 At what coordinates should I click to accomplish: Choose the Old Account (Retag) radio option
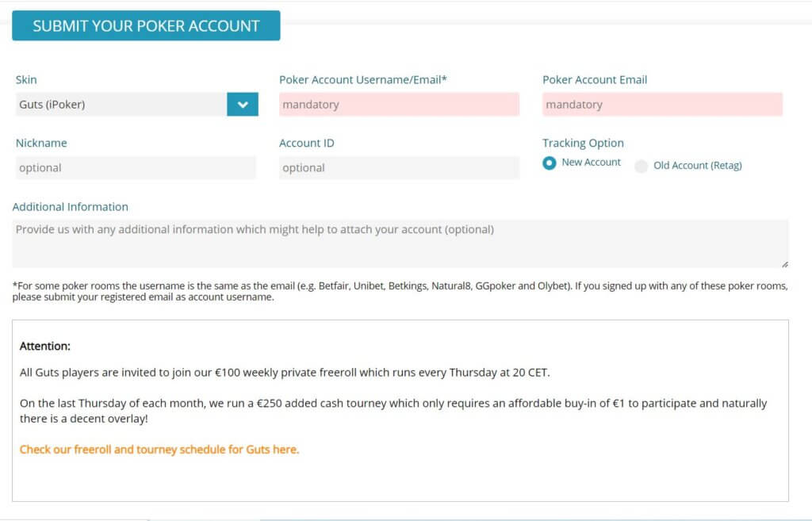tap(641, 166)
